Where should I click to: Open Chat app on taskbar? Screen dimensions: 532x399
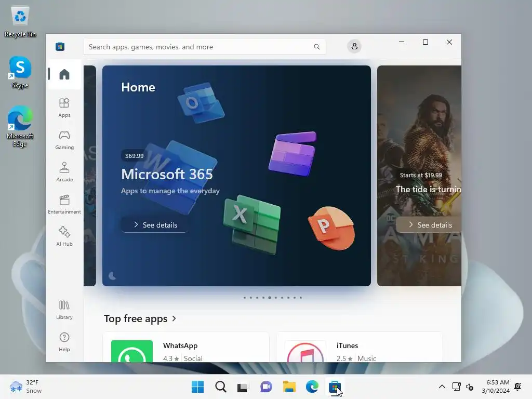(x=266, y=387)
